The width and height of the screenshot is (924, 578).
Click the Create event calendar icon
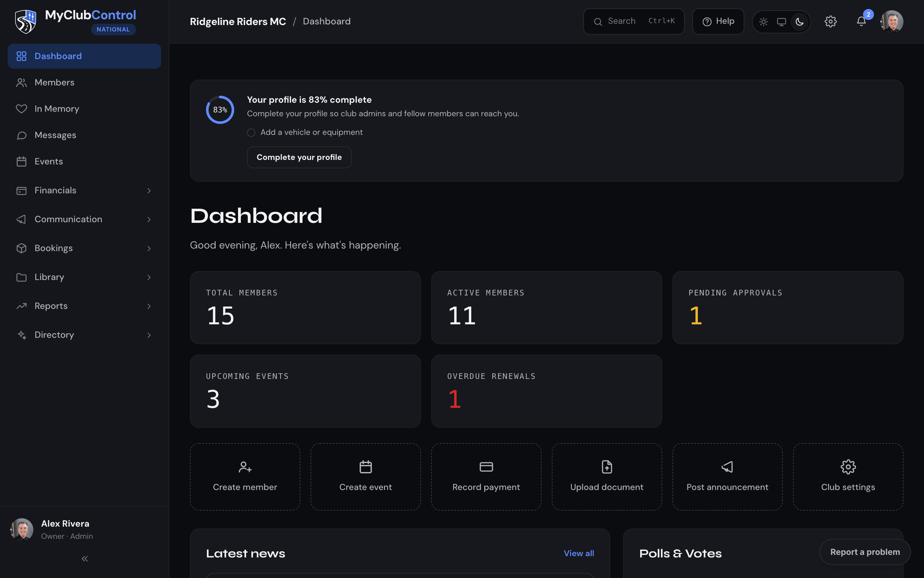tap(366, 467)
